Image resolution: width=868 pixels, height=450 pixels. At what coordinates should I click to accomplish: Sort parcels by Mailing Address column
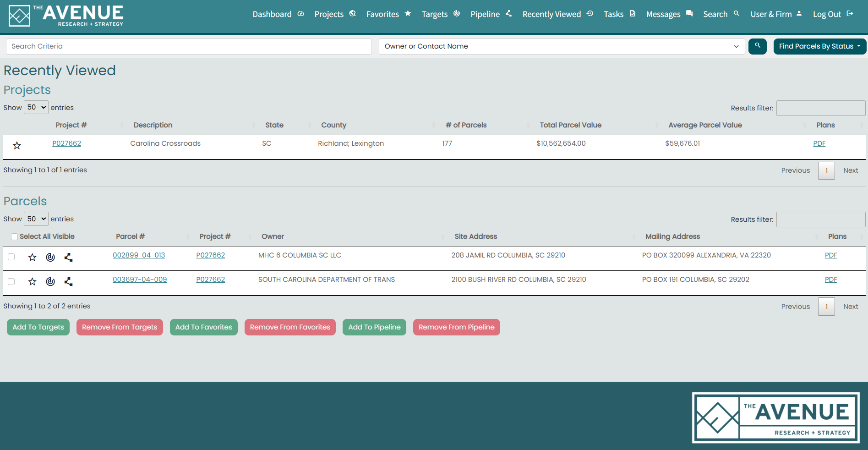click(x=672, y=236)
